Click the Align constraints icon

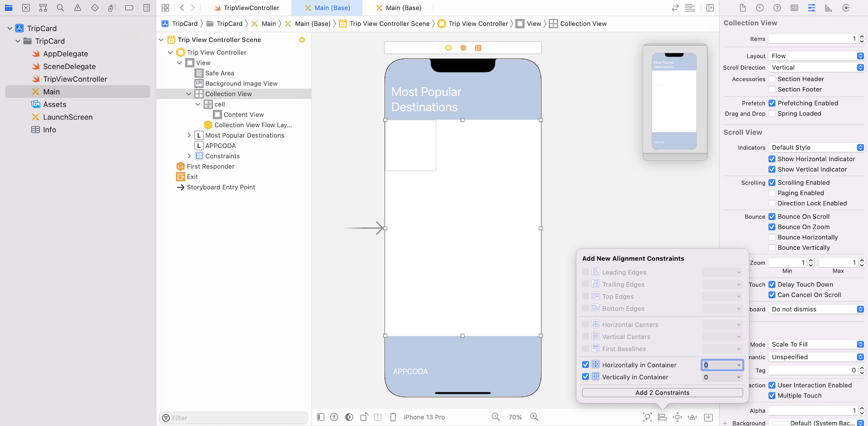662,417
